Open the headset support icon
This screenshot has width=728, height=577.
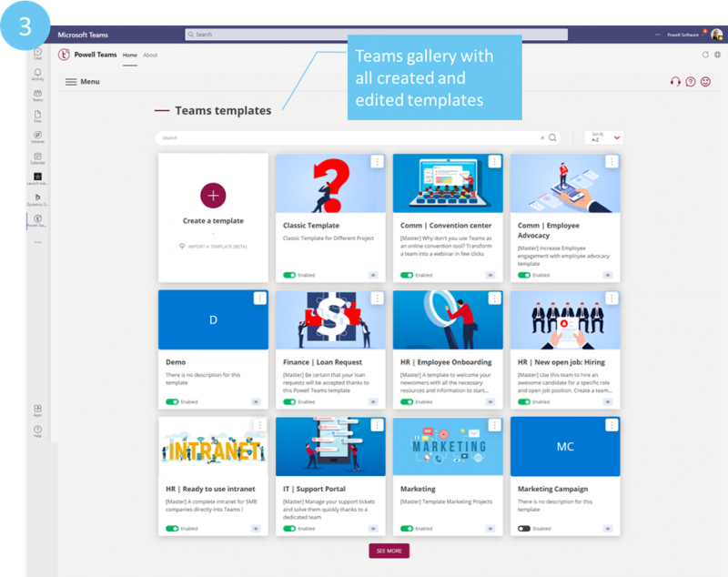[x=675, y=82]
